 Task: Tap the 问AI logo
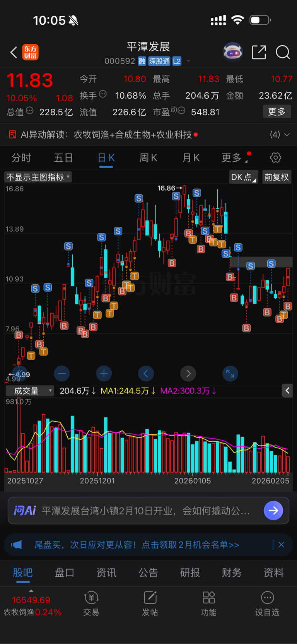coord(25,511)
